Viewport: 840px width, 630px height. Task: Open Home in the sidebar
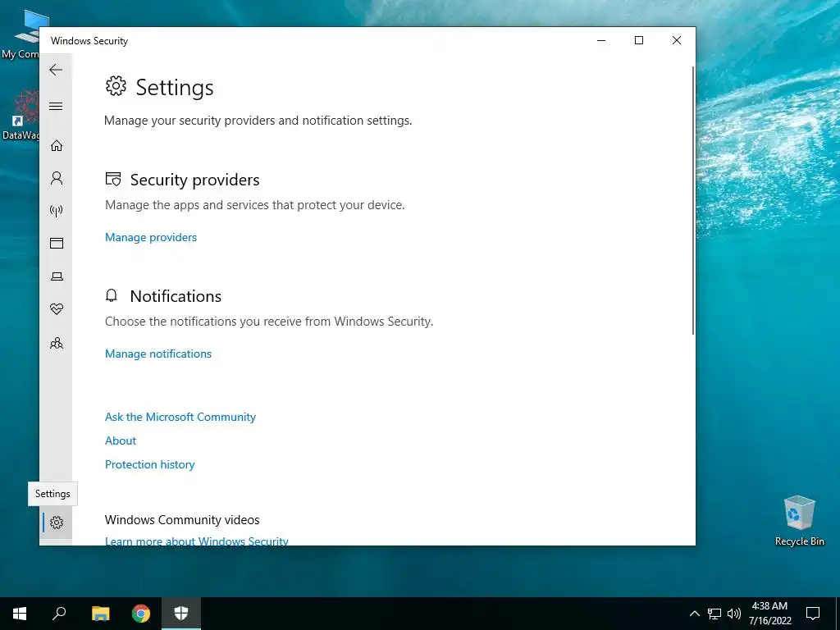tap(57, 146)
